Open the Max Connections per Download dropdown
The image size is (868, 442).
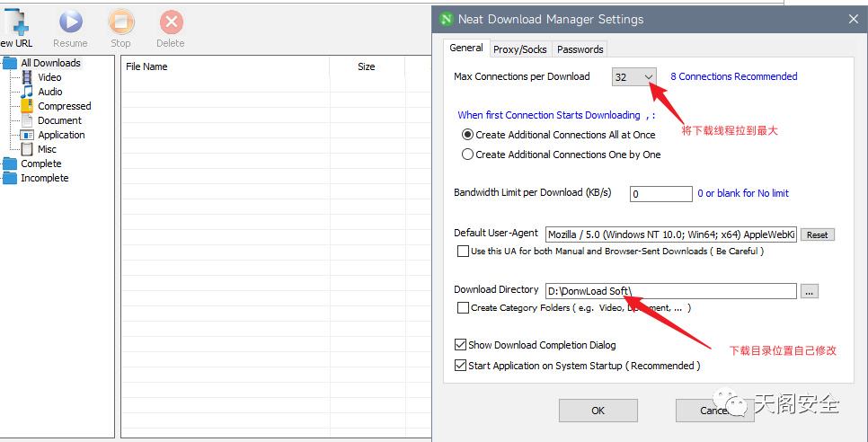[x=634, y=77]
